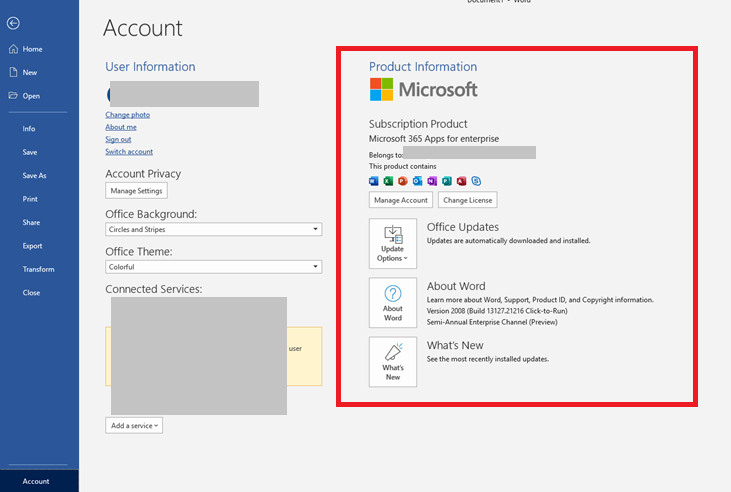
Task: Click the Home icon in sidebar
Action: click(14, 49)
